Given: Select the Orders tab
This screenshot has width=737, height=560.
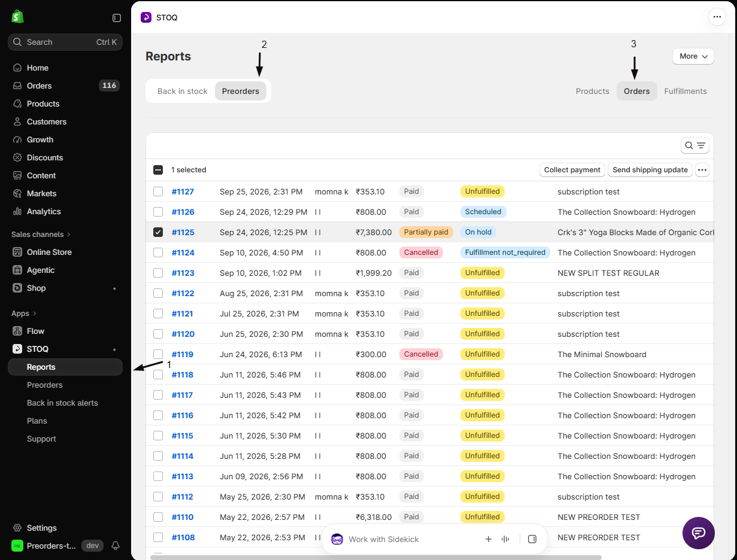Looking at the screenshot, I should 637,91.
